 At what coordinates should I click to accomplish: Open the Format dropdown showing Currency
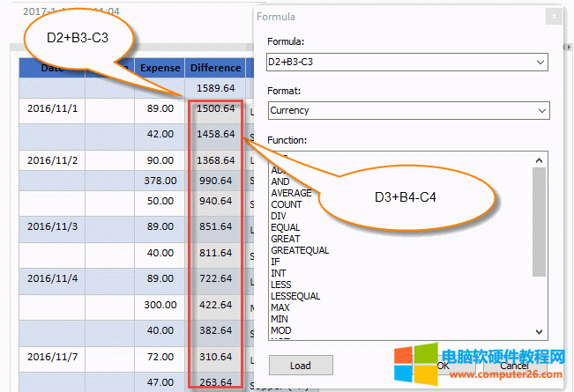540,111
